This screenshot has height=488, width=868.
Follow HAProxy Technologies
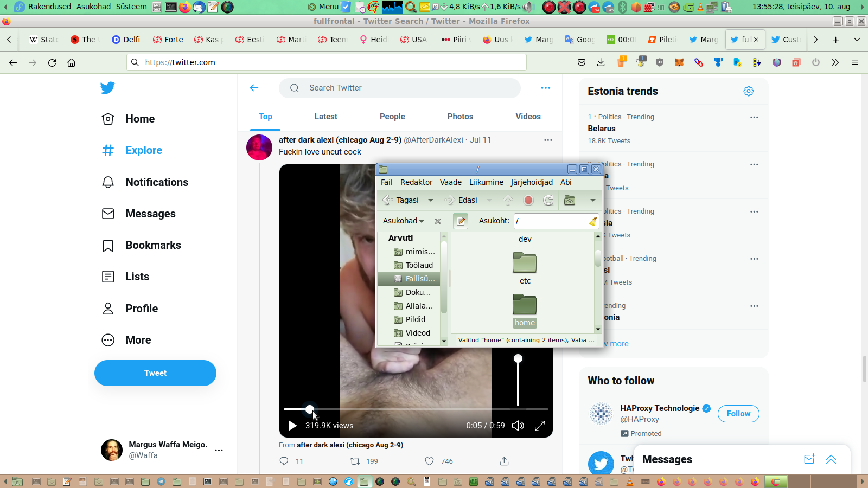tap(738, 414)
